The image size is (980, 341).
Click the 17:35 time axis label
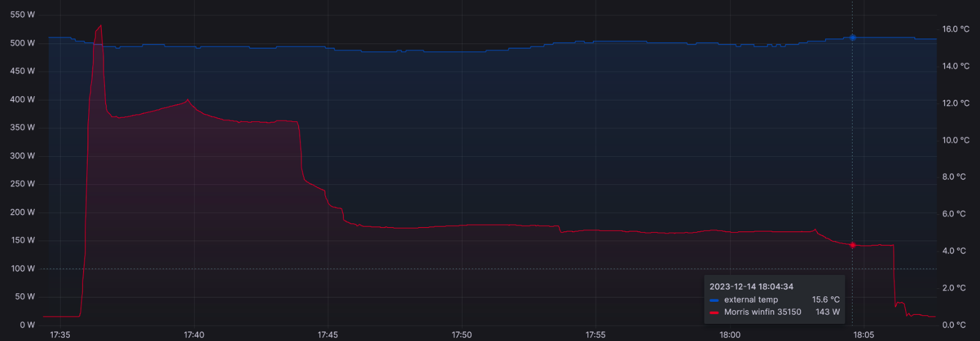[x=60, y=335]
